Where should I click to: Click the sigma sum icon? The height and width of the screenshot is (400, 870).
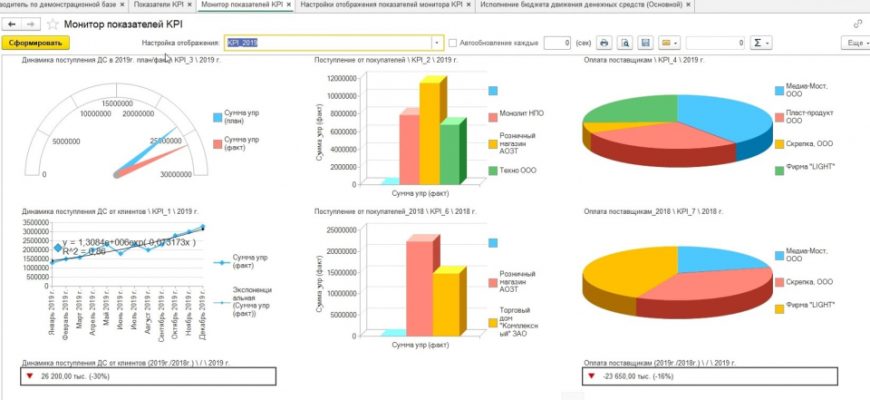761,44
